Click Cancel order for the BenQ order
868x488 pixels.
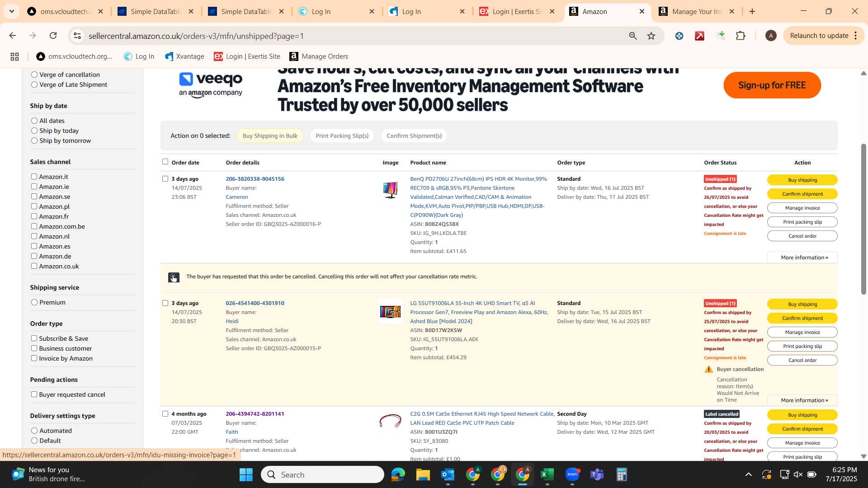click(802, 236)
